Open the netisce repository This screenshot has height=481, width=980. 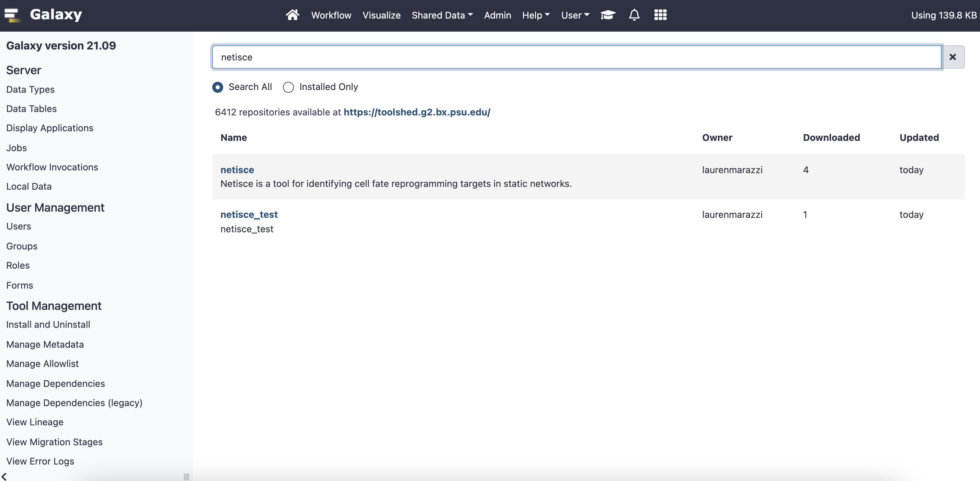[x=237, y=170]
